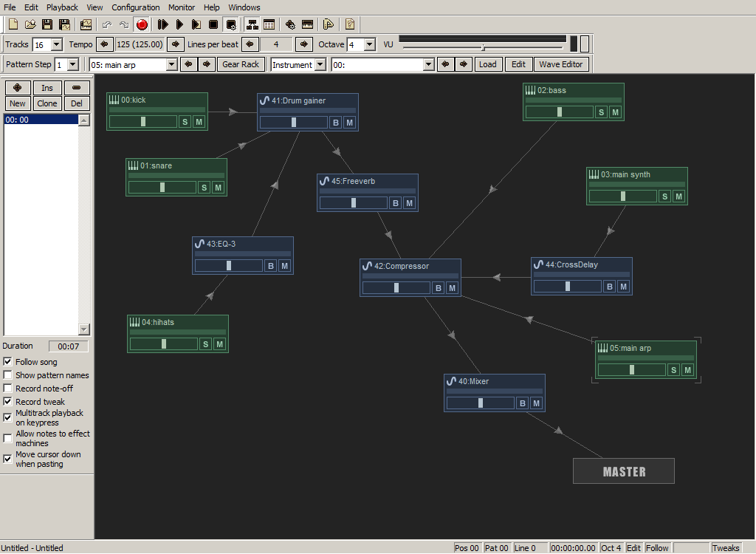Select previous instrument arrow before Load
The width and height of the screenshot is (756, 554).
445,64
